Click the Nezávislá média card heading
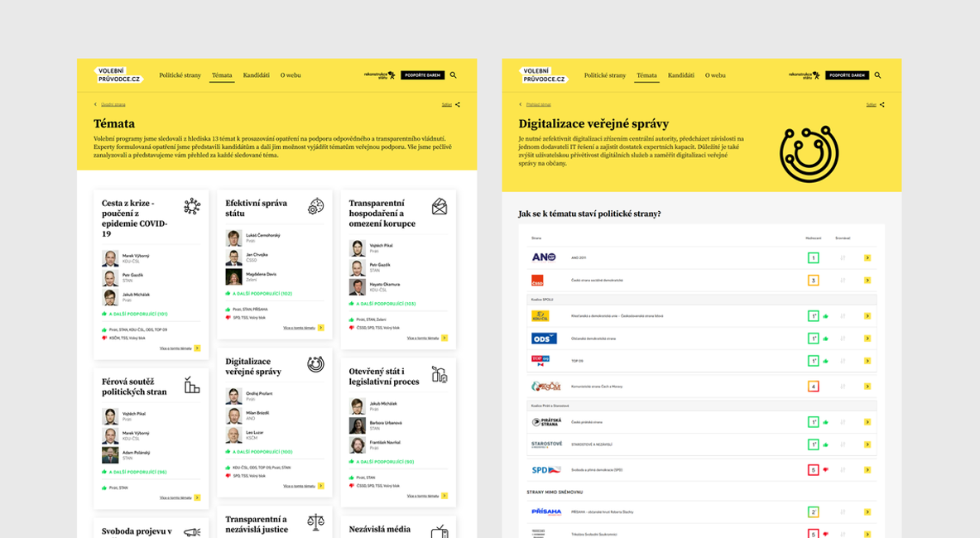 tap(380, 529)
